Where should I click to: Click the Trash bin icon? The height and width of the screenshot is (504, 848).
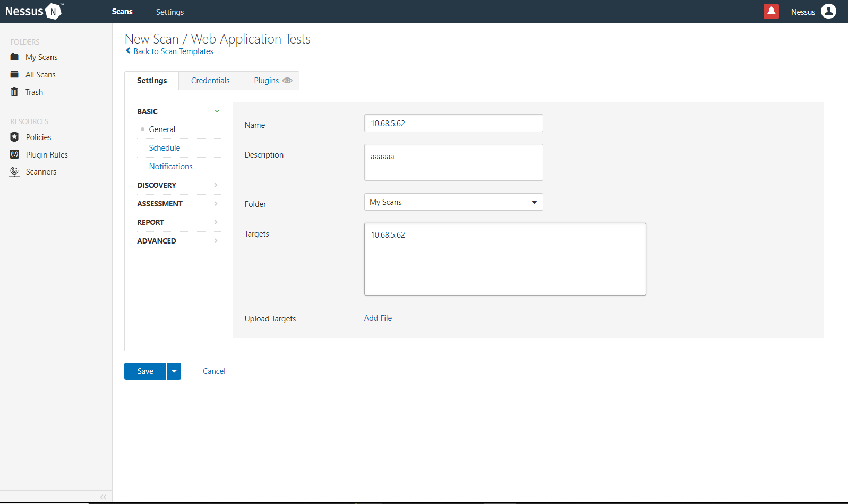pyautogui.click(x=14, y=92)
